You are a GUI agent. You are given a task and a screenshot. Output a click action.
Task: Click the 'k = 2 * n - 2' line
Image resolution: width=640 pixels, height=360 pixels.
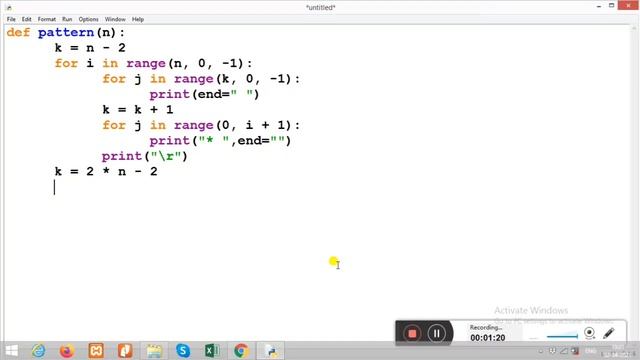(106, 171)
